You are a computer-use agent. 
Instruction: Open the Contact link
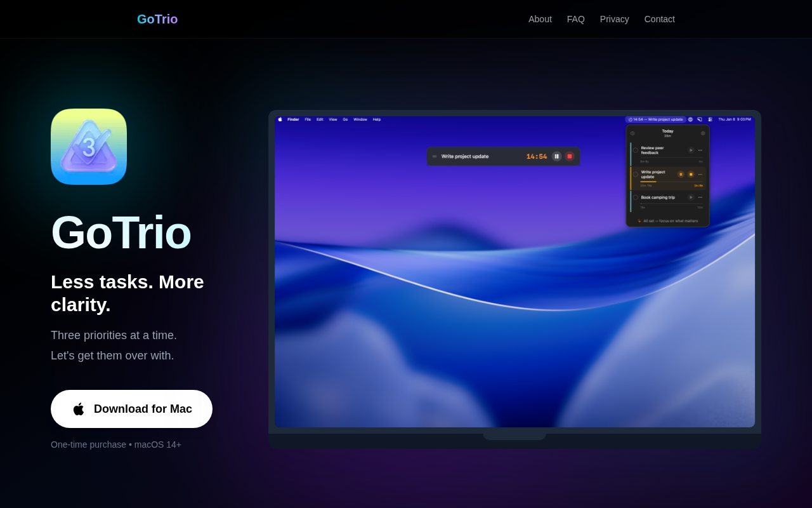[x=660, y=19]
